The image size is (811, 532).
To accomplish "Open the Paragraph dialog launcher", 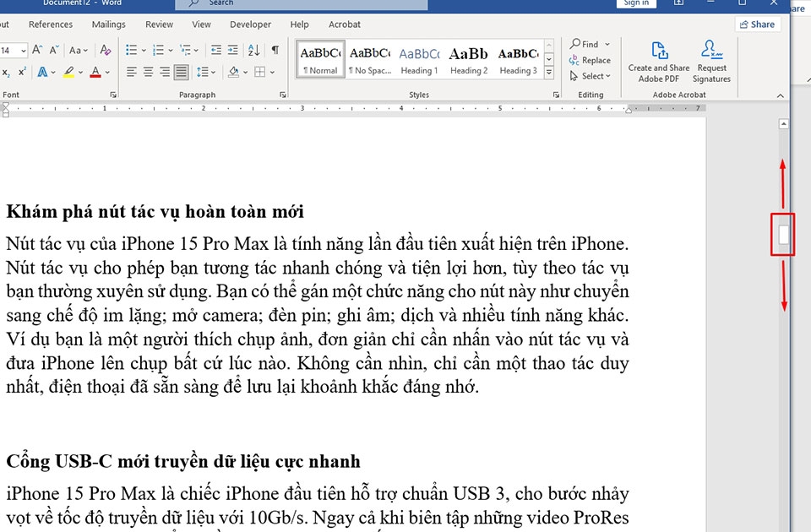I will (282, 95).
